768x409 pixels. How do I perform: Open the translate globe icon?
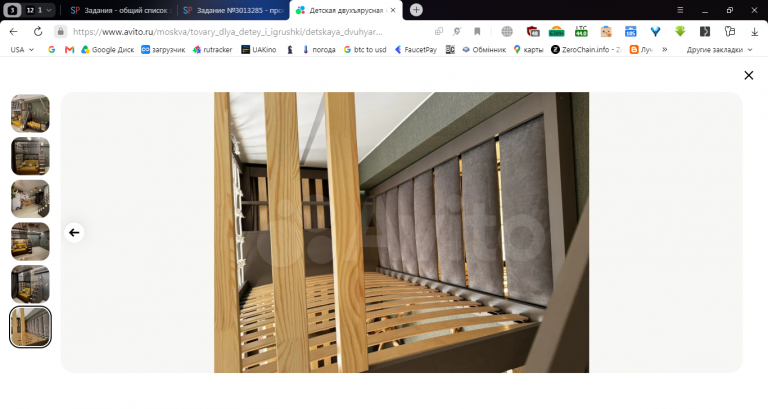507,32
